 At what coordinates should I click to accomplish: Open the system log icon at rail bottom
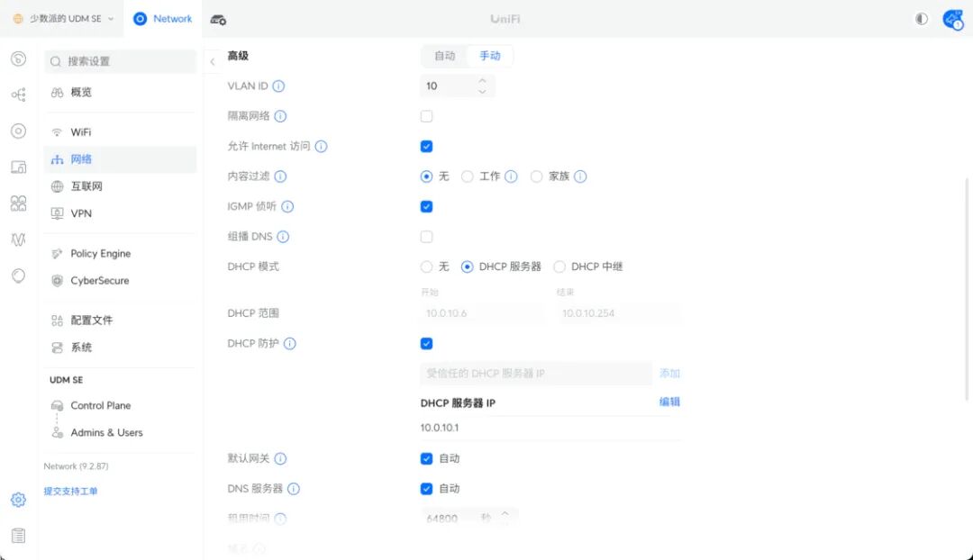[19, 535]
